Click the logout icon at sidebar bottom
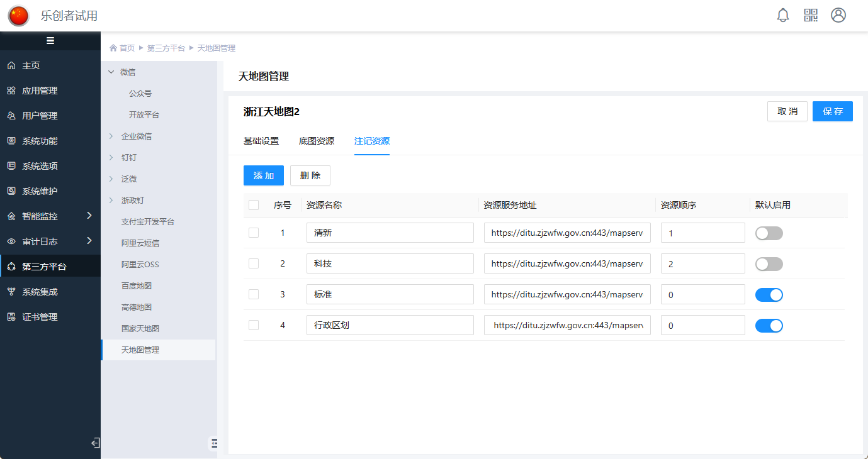 95,443
